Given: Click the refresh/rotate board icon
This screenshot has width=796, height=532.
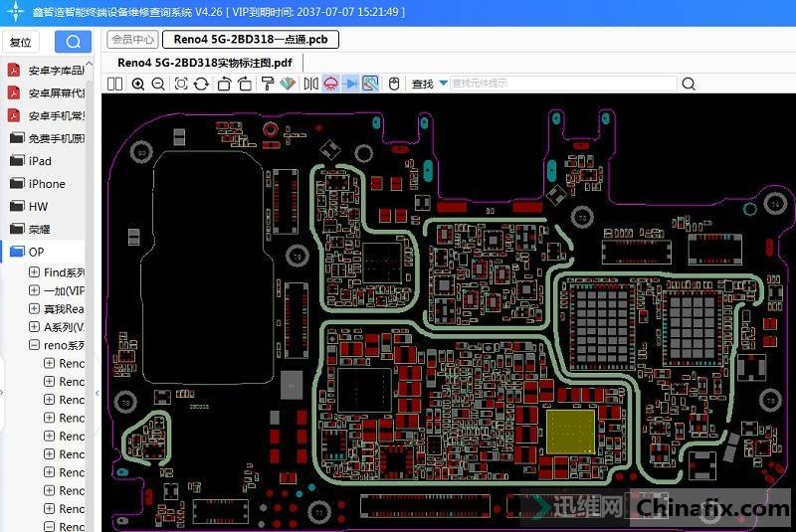Looking at the screenshot, I should (201, 85).
